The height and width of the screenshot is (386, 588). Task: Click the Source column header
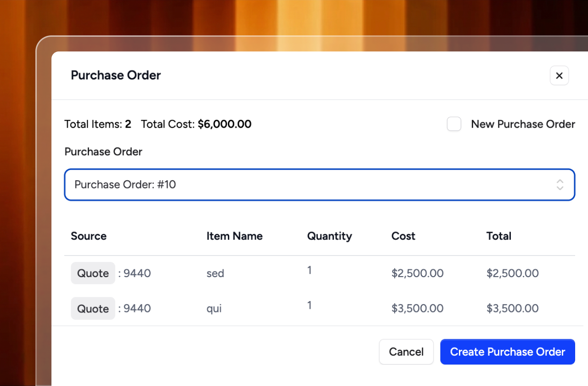click(89, 236)
